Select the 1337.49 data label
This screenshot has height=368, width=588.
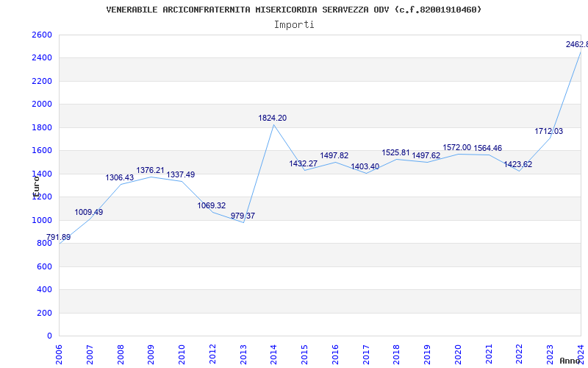(181, 174)
